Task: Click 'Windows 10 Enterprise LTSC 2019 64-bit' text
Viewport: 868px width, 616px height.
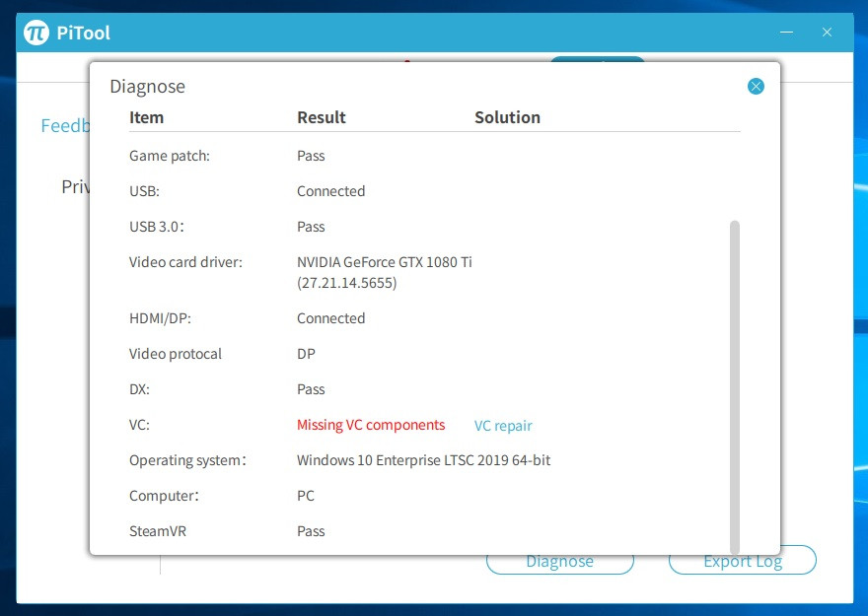Action: (x=423, y=460)
